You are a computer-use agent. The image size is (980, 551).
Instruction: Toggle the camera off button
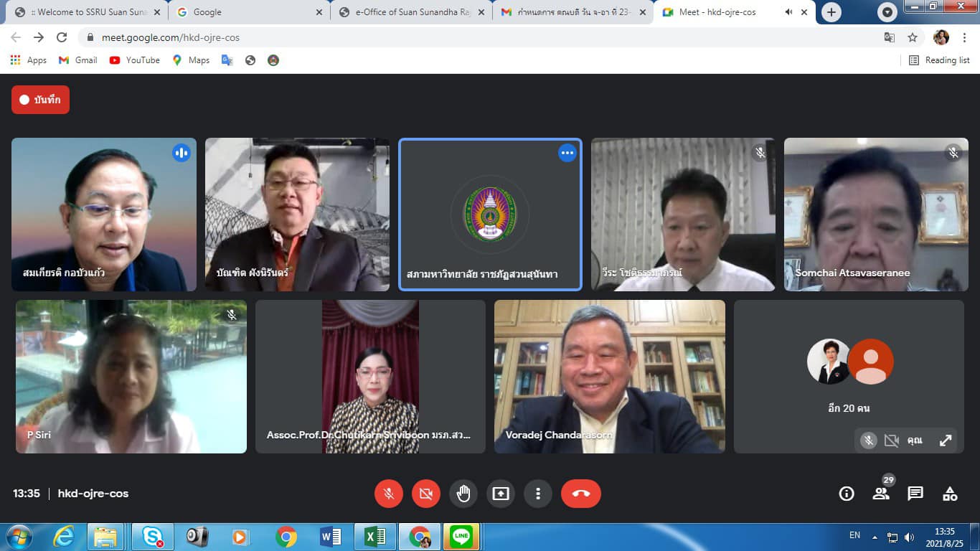point(426,494)
